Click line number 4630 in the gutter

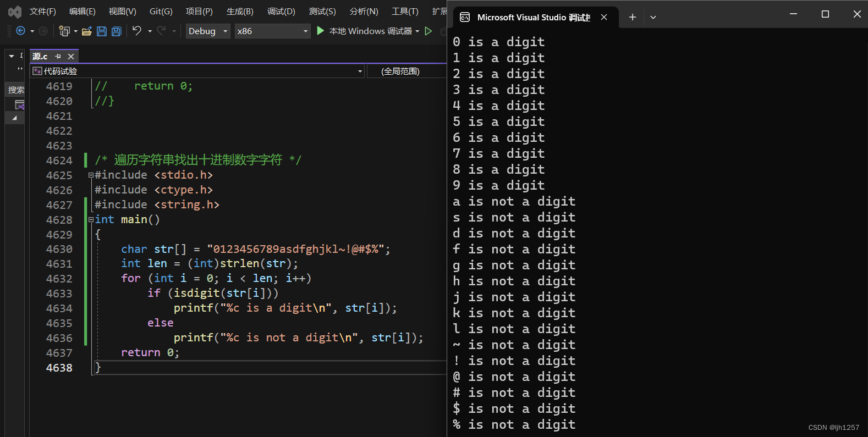click(x=59, y=250)
